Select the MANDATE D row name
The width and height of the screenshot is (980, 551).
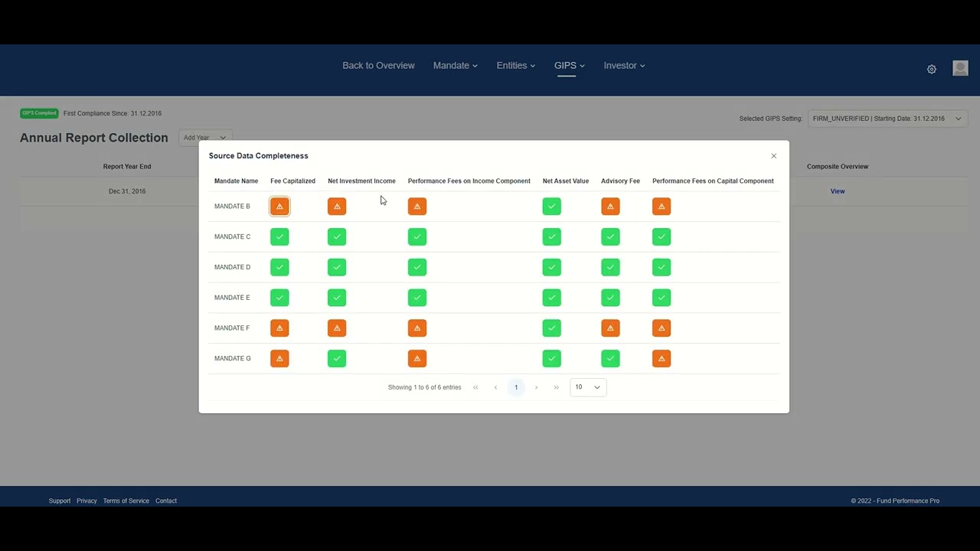232,267
